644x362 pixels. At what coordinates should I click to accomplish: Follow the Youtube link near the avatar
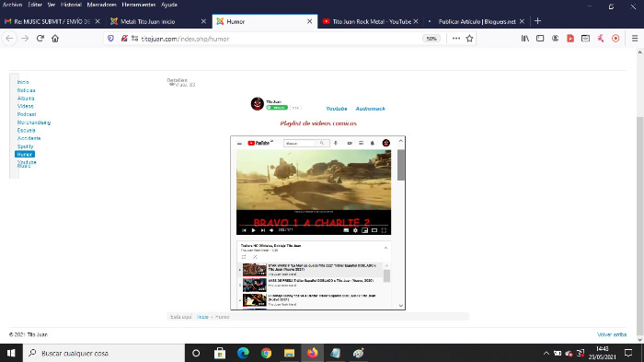(x=337, y=109)
